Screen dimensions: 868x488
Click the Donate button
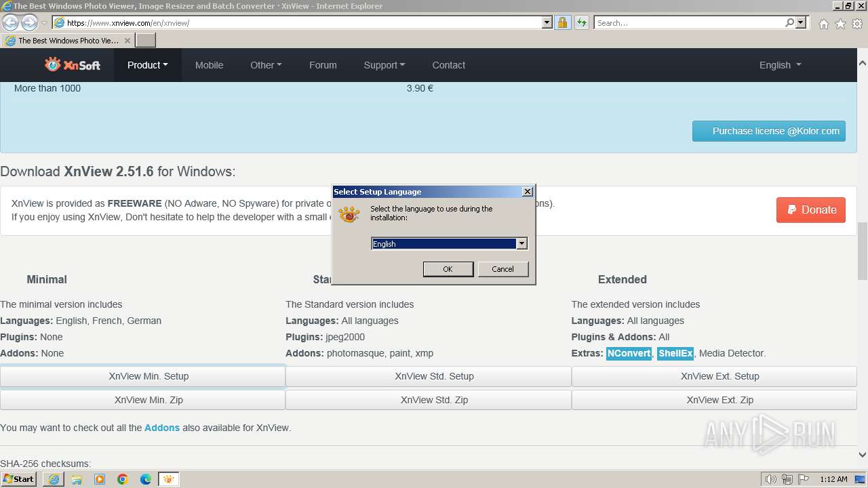point(811,210)
